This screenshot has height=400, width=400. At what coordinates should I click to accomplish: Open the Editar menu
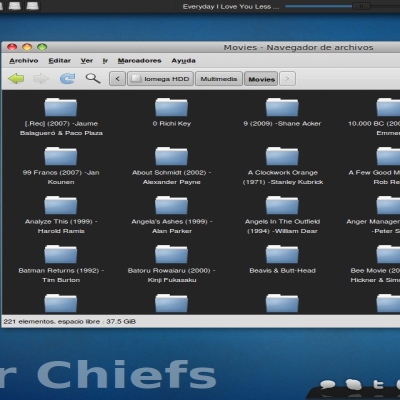click(59, 61)
